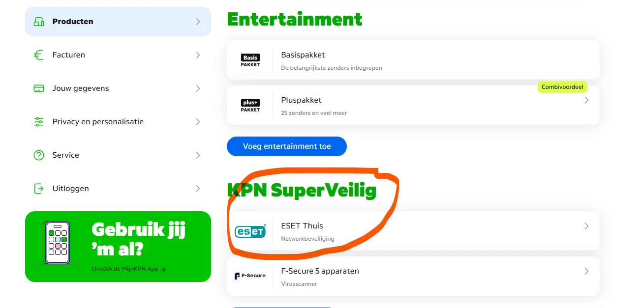Select the card icon beside Jouw gegevens
The width and height of the screenshot is (644, 308).
(39, 88)
